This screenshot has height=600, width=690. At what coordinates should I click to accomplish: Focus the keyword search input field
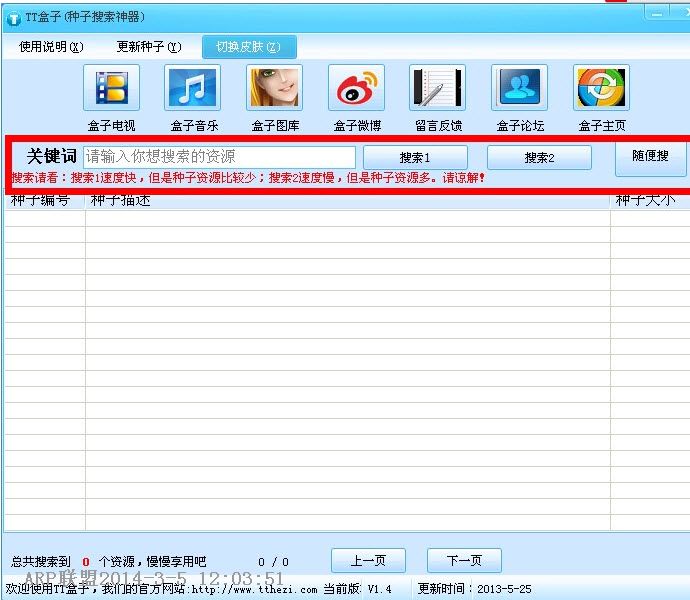[219, 157]
